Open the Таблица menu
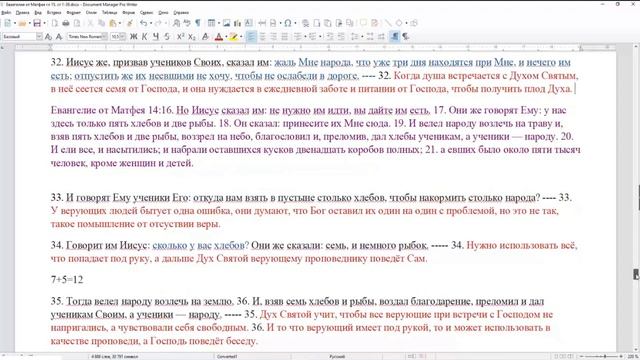The width and height of the screenshot is (640, 360). (x=109, y=13)
